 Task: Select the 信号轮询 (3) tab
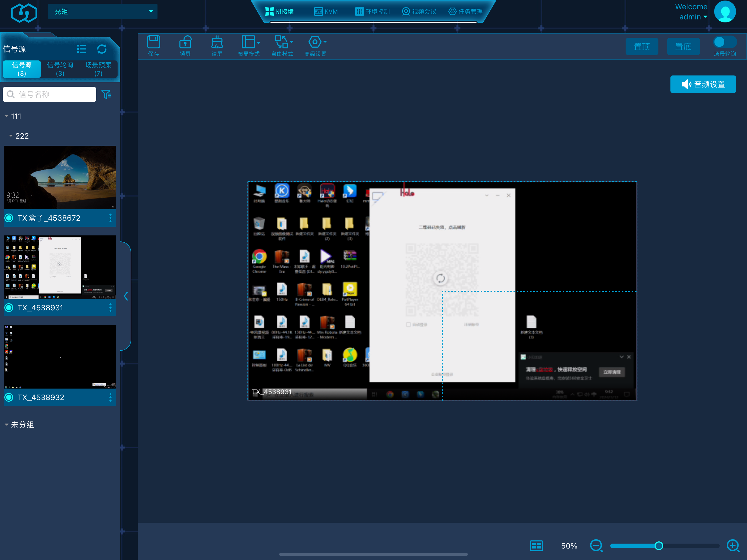(x=60, y=69)
